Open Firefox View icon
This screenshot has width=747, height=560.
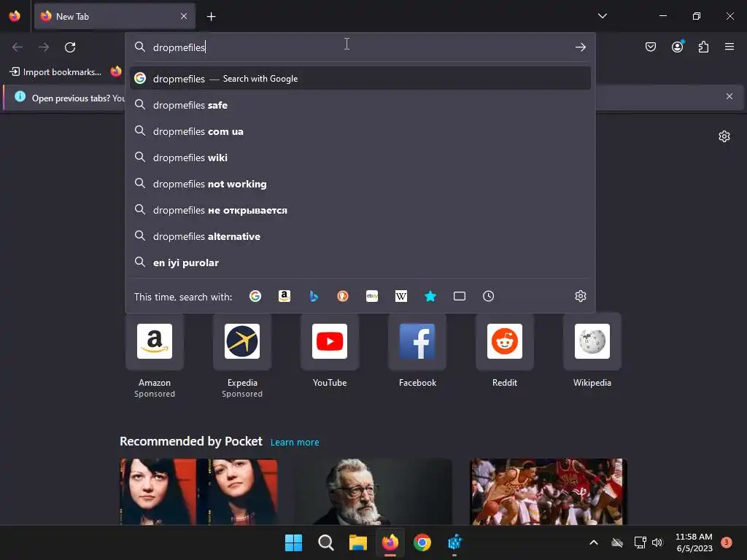click(x=15, y=16)
